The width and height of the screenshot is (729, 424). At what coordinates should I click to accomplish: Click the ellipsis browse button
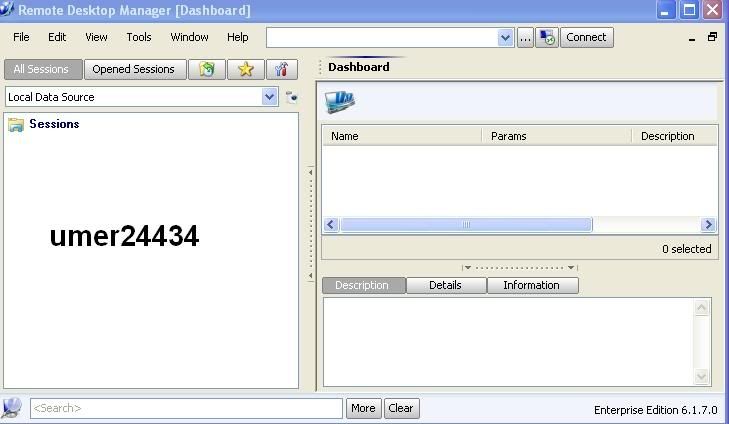[x=525, y=37]
